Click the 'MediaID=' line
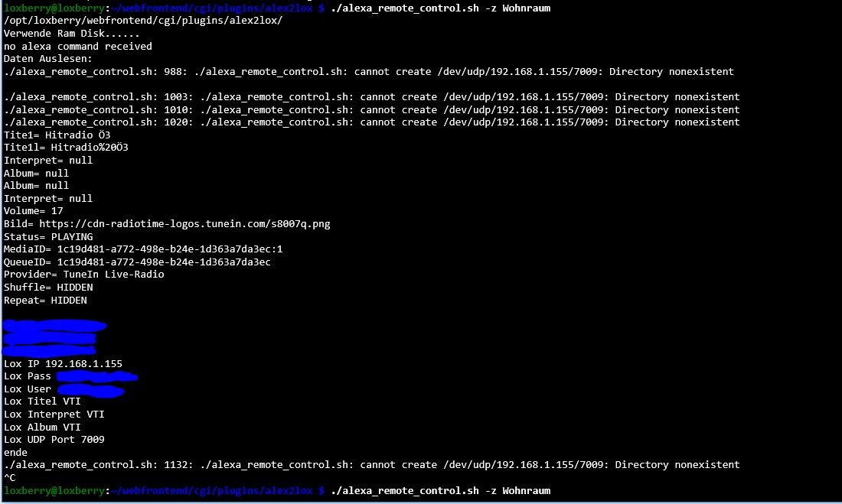This screenshot has width=842, height=504. click(143, 249)
